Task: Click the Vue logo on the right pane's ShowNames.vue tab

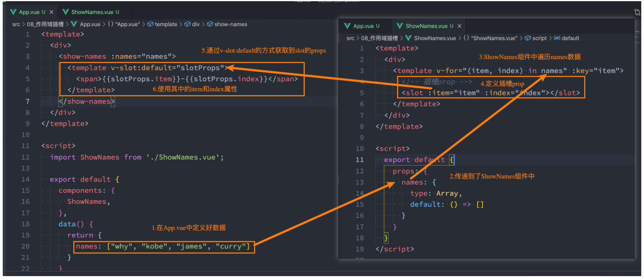Action: (x=399, y=26)
